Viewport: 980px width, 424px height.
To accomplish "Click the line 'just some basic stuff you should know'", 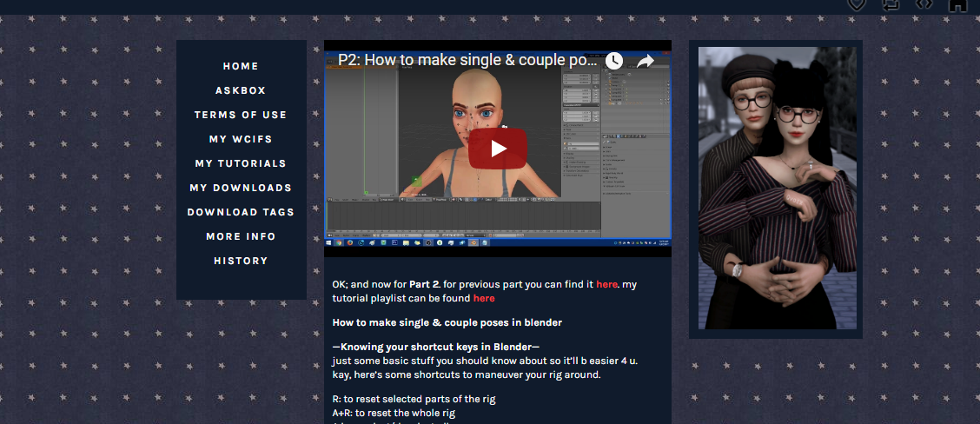I will (485, 361).
